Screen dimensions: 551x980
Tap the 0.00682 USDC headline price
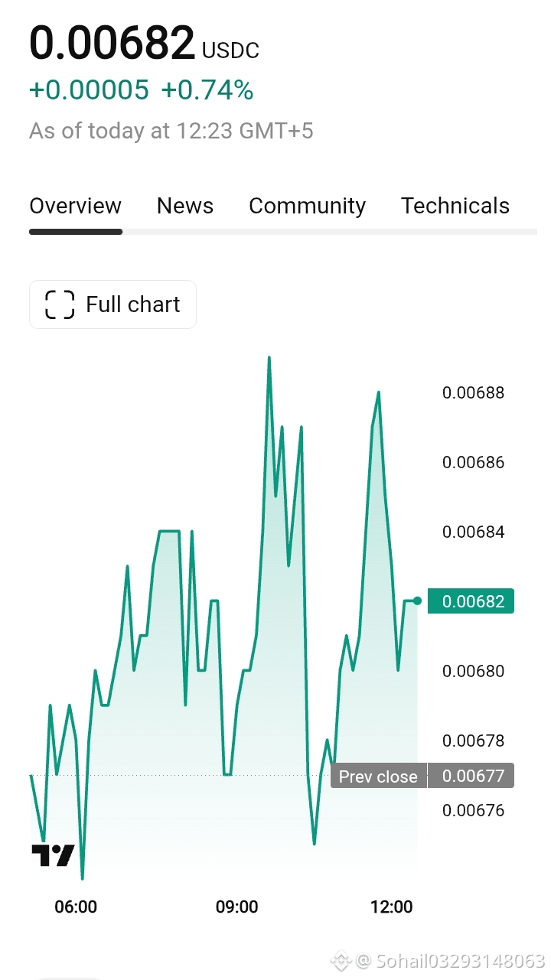pyautogui.click(x=144, y=43)
